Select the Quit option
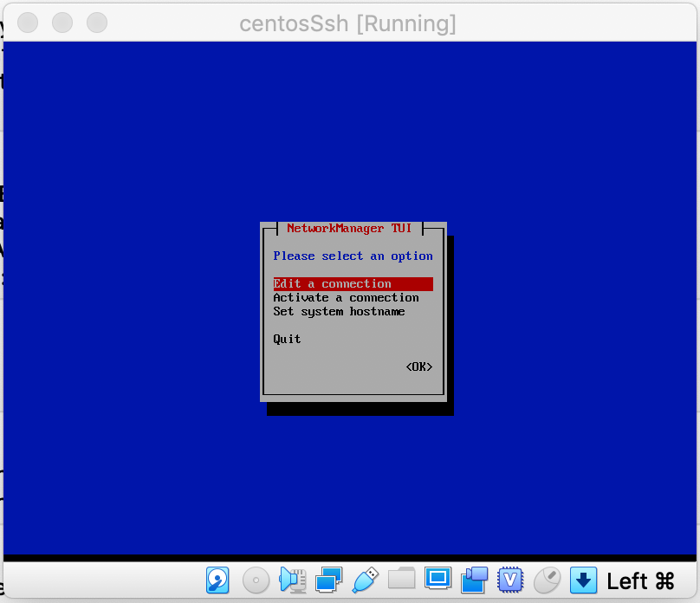This screenshot has width=700, height=603. (287, 339)
